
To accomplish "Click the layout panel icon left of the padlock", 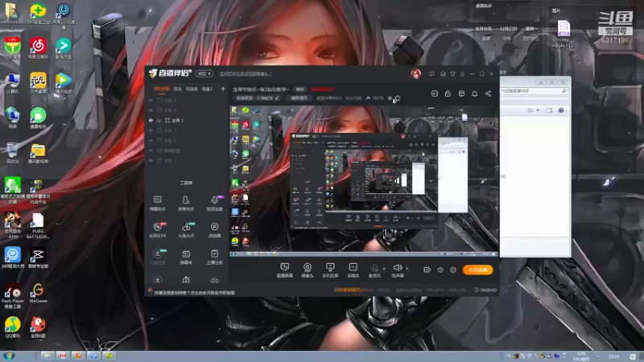I will tap(435, 93).
